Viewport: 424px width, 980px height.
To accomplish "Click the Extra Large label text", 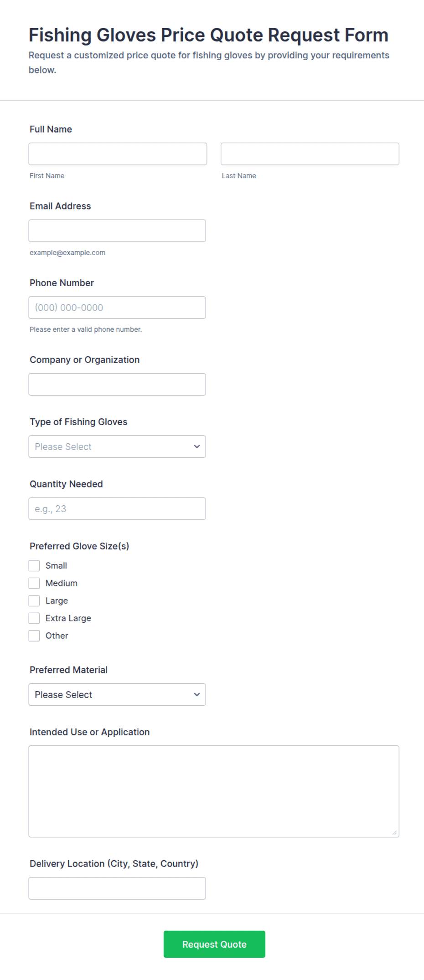I will (x=68, y=618).
